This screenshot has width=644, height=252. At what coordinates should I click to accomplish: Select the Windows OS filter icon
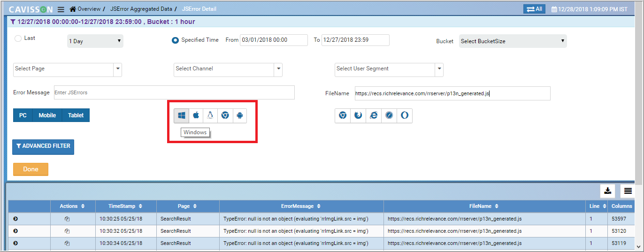(182, 115)
